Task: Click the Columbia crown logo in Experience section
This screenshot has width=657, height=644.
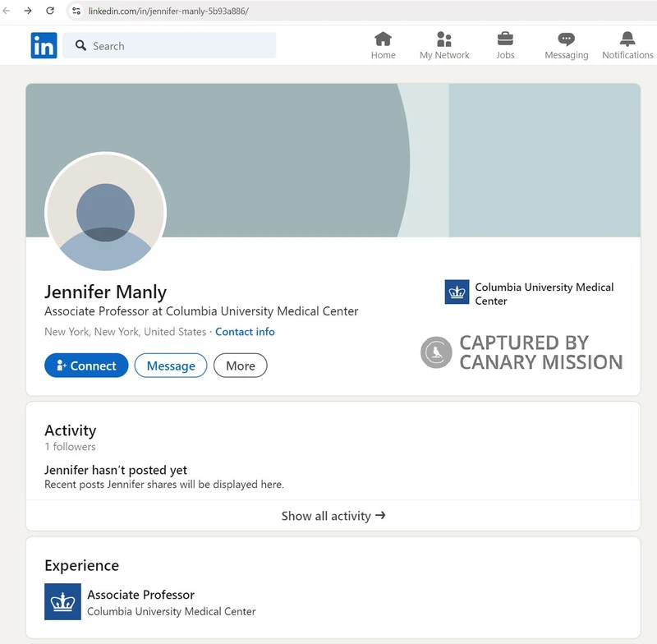Action: click(x=62, y=602)
